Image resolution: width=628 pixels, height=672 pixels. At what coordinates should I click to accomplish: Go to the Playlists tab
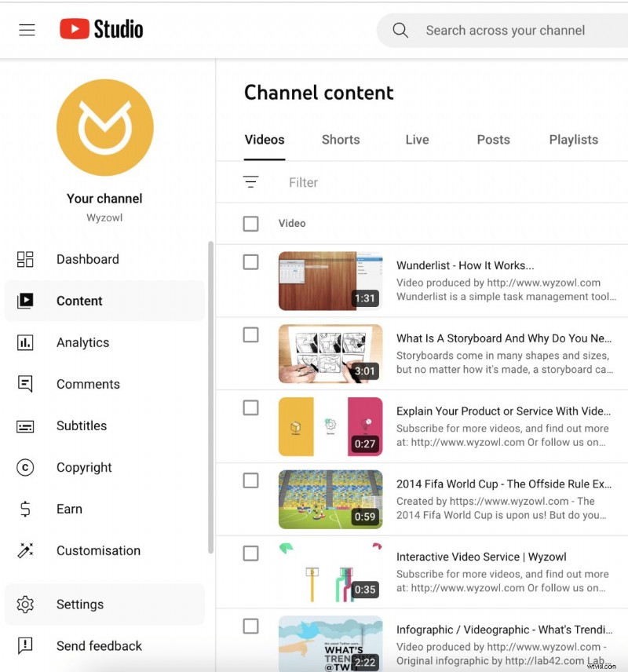point(574,141)
